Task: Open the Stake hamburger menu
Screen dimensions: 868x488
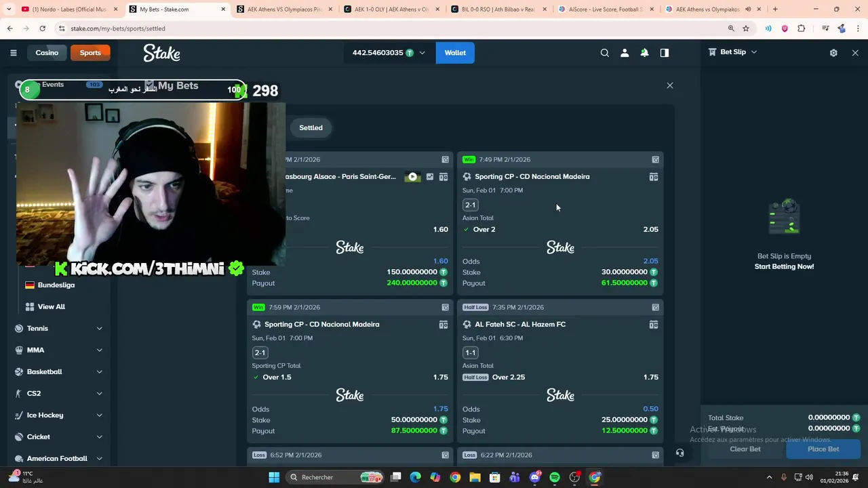Action: (x=13, y=53)
